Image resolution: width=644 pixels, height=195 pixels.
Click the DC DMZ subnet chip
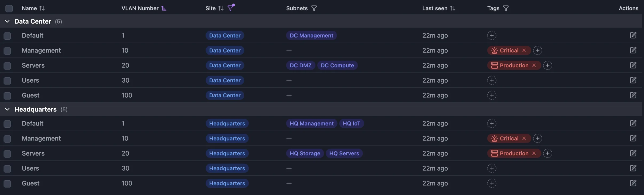[301, 65]
